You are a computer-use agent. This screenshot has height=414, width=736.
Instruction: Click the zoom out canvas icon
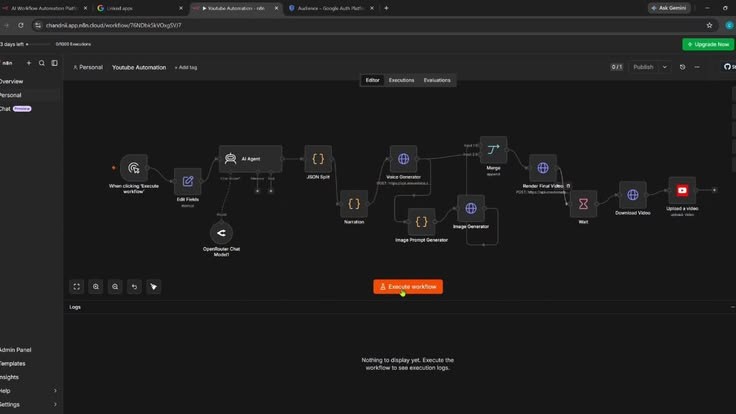coord(115,287)
